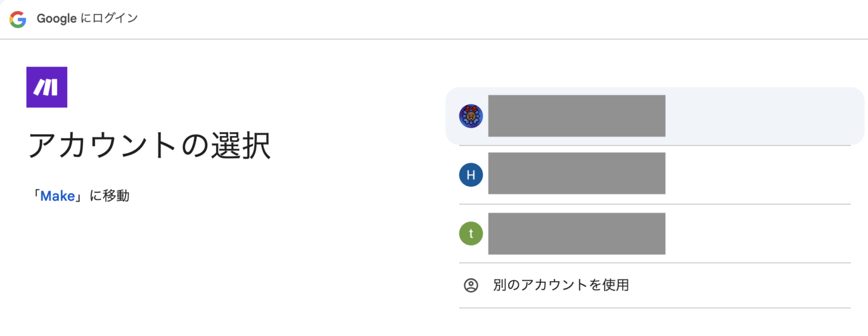The image size is (868, 336).
Task: Pick the redacted name beside the H avatar
Action: (x=576, y=173)
